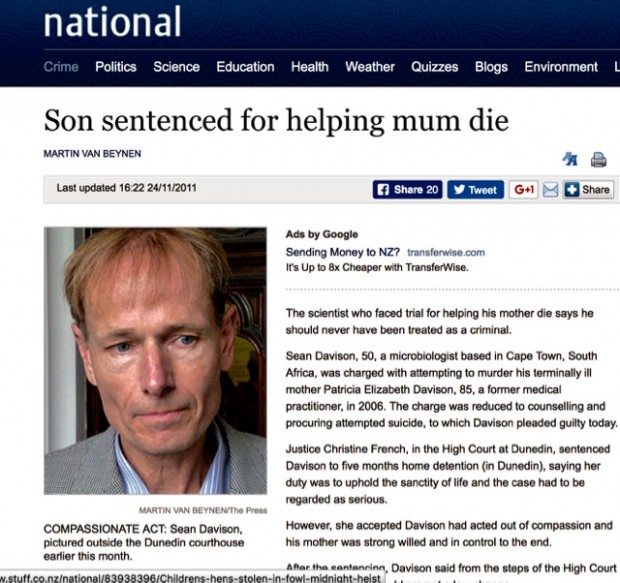Open the plus Share button
Viewport: 620px width, 583px height.
point(587,189)
